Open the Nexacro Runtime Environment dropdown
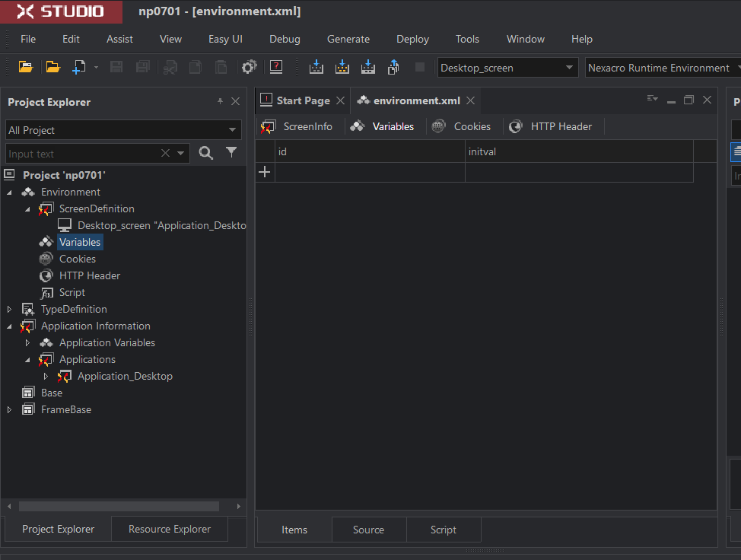This screenshot has width=741, height=560. (x=663, y=68)
